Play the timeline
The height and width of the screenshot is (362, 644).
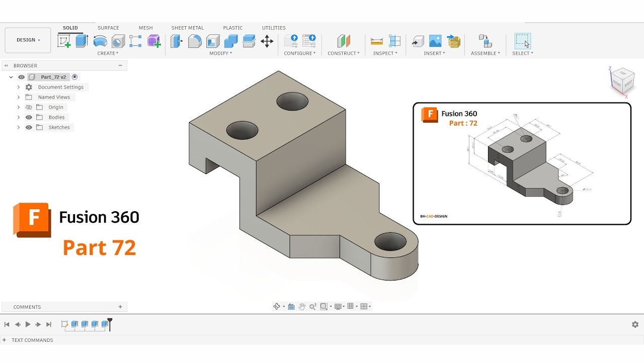point(28,324)
